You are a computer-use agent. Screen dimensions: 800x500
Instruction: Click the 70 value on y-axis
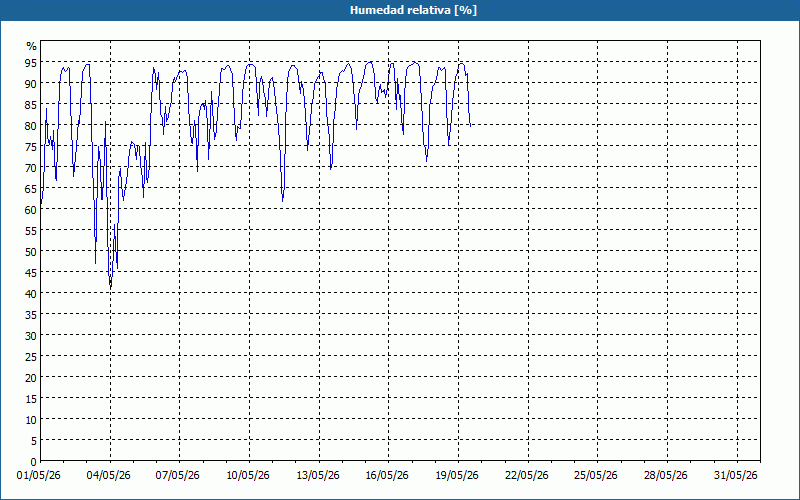point(31,168)
